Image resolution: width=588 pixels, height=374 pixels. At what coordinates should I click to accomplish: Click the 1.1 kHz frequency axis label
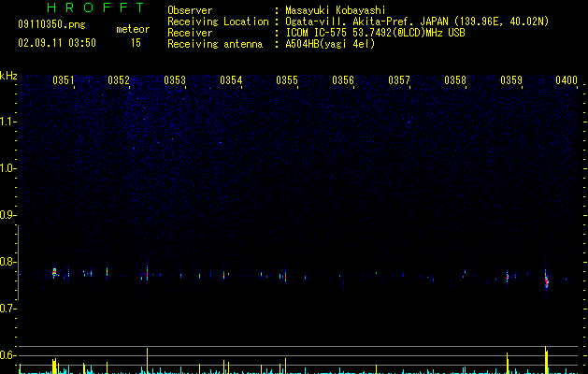(x=7, y=122)
